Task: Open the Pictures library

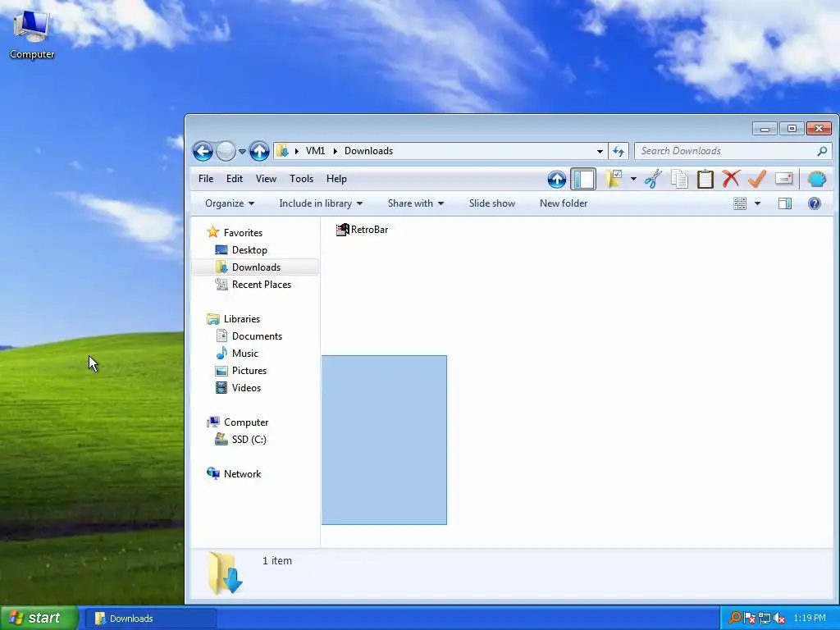Action: point(249,371)
